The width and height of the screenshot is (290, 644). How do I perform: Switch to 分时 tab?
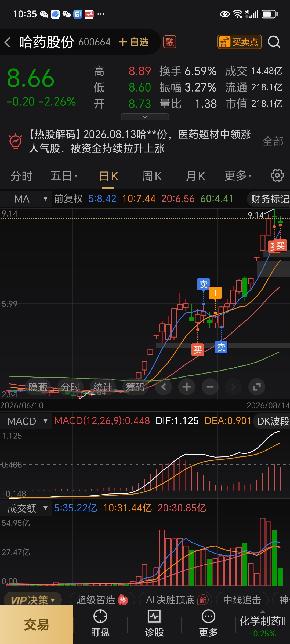point(21,176)
